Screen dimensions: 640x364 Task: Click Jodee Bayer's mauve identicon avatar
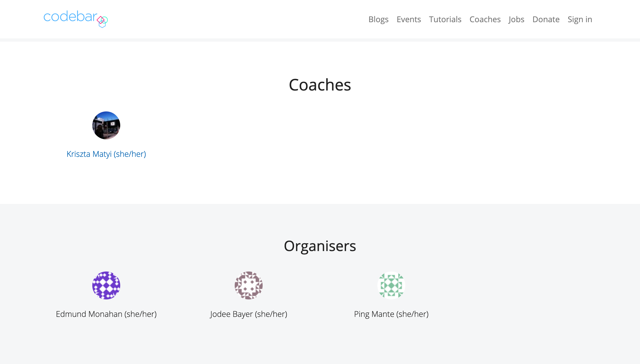pos(248,285)
